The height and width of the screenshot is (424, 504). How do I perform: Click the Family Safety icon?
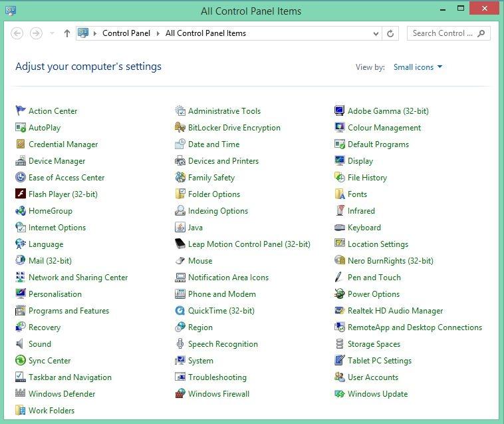click(x=180, y=177)
